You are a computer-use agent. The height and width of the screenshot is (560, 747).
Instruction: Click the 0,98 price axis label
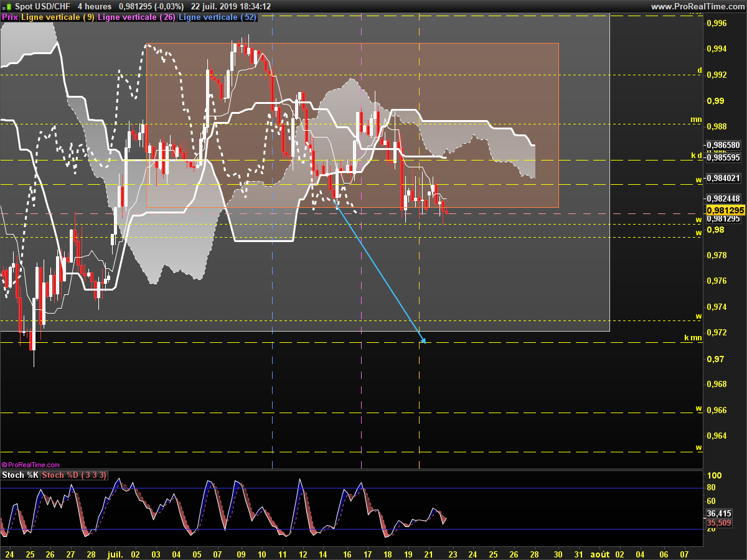714,230
